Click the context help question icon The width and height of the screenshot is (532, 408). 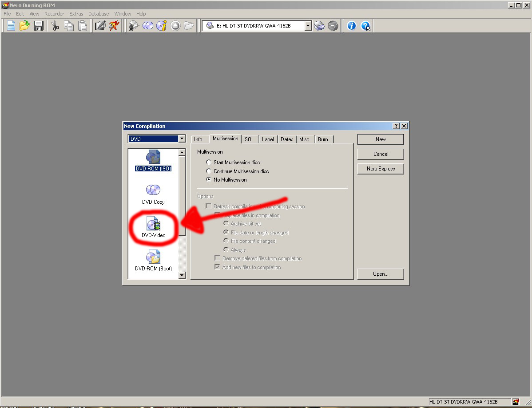tap(366, 26)
